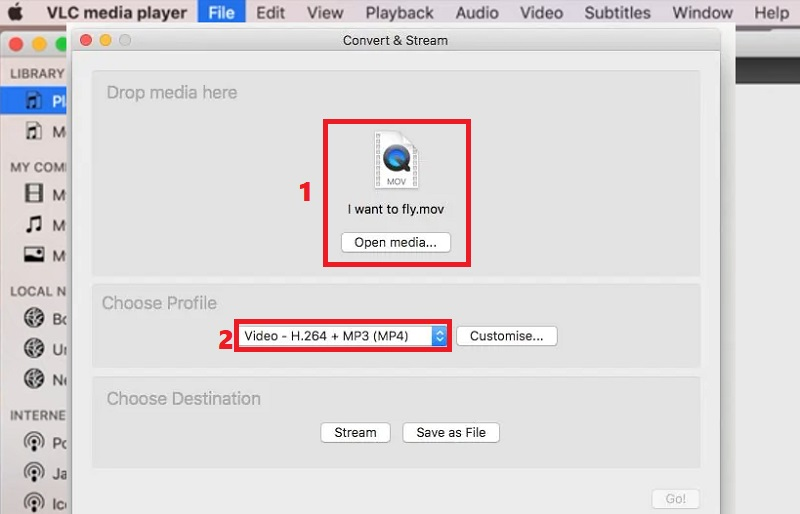Click red close button of main VLC window
Screen dimensions: 800x514
(16, 44)
